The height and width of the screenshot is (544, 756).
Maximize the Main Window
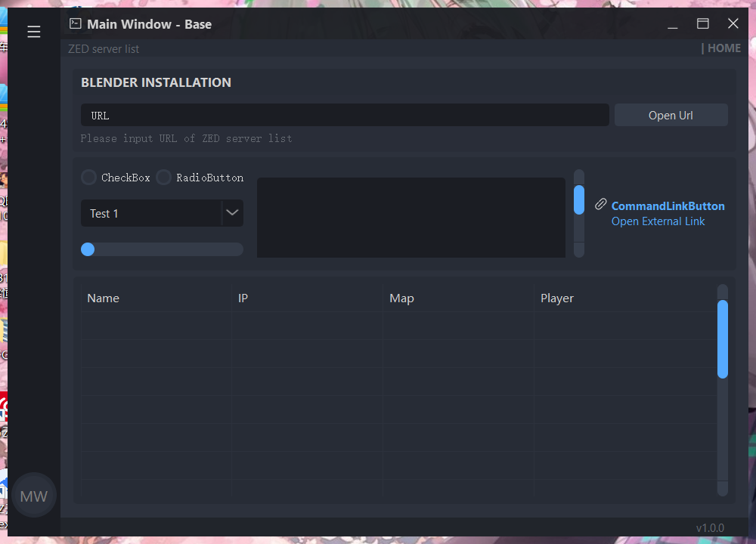tap(703, 24)
